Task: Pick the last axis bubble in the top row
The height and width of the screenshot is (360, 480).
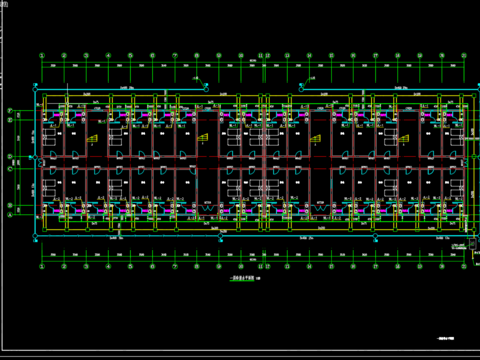Action: click(464, 56)
